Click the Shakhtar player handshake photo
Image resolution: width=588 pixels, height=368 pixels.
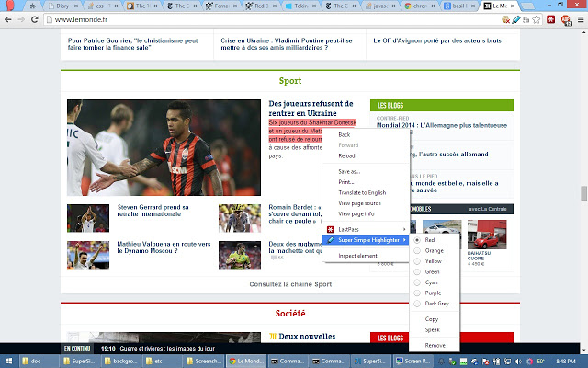pos(164,147)
